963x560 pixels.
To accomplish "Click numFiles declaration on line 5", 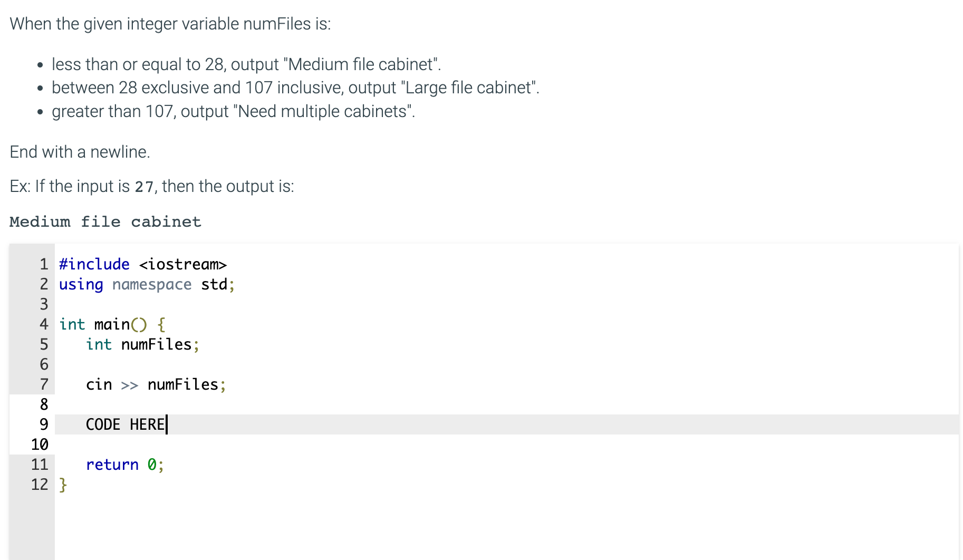I will coord(143,344).
